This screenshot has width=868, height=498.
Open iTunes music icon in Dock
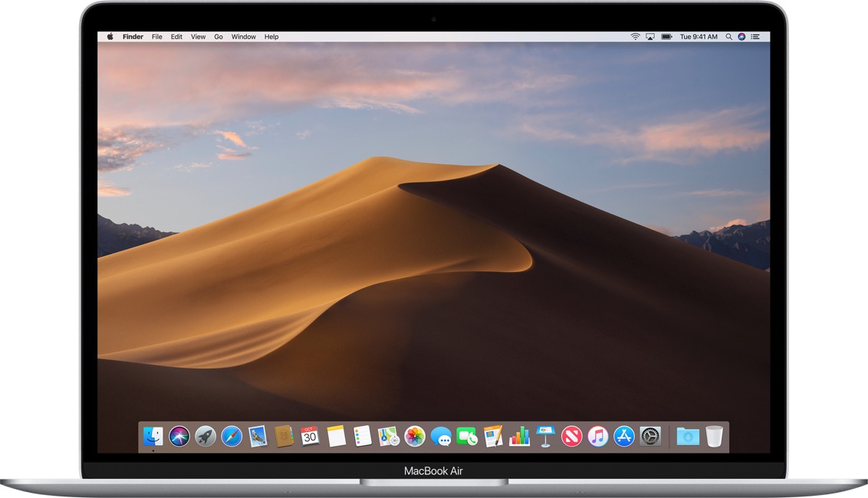coord(598,437)
